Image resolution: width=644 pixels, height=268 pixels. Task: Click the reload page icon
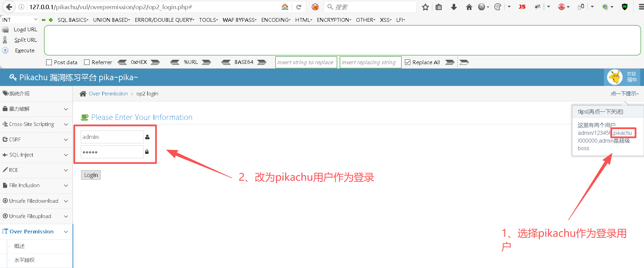coord(299,7)
